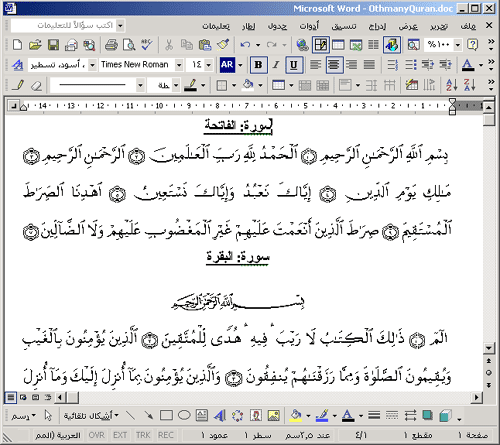Open the تنسيق (Format) menu
500x445 pixels.
(x=343, y=26)
